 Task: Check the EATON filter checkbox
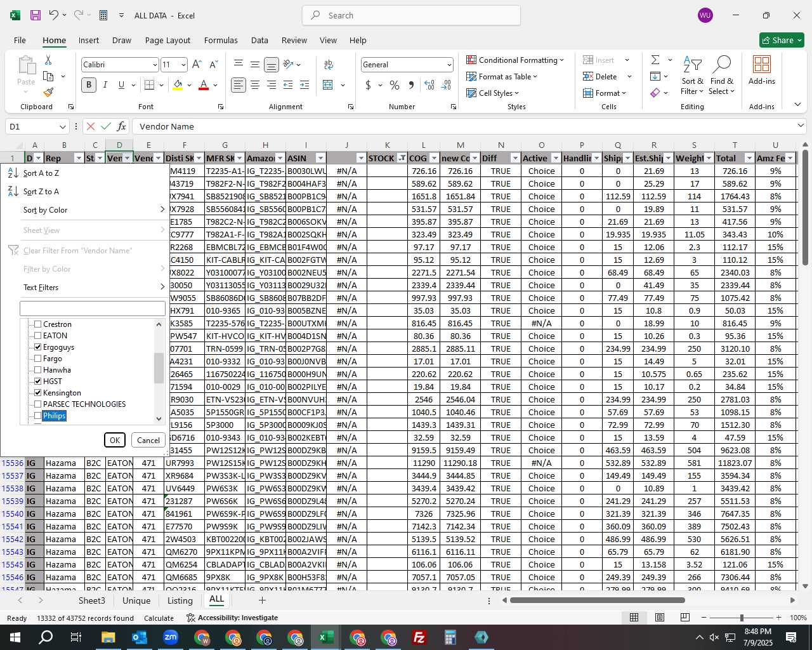point(38,336)
